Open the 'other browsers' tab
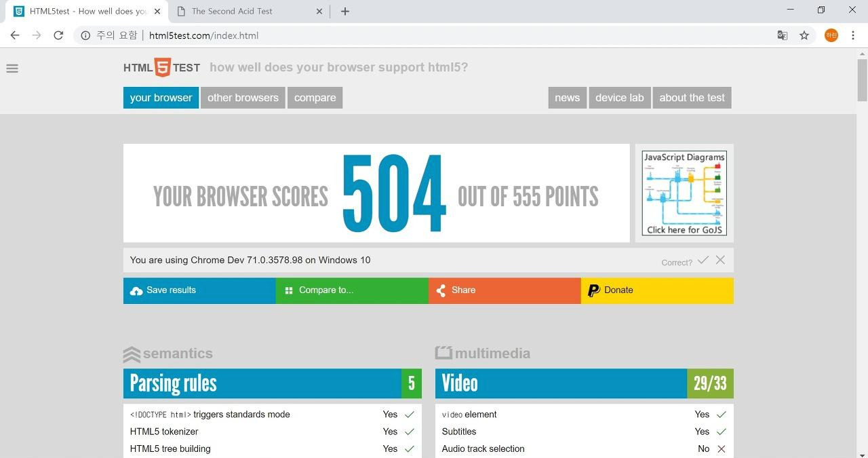868x458 pixels. (x=243, y=98)
